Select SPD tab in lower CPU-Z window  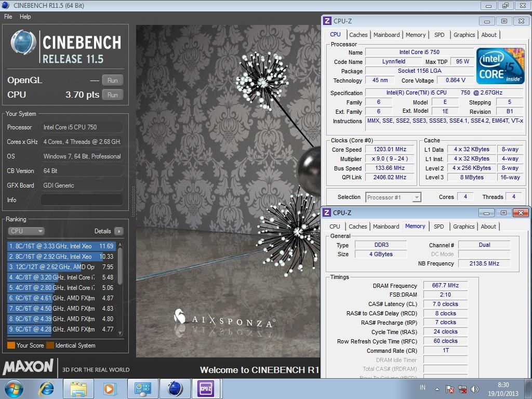pyautogui.click(x=438, y=227)
